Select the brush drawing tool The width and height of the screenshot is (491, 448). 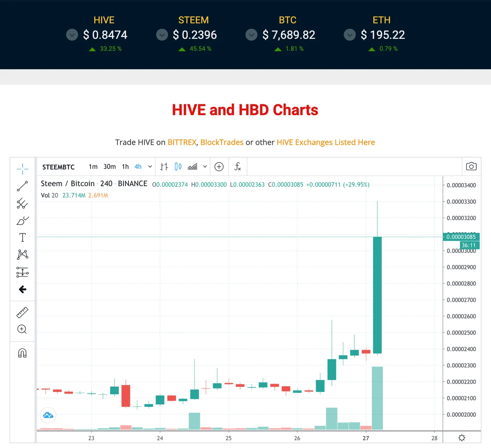[x=23, y=221]
